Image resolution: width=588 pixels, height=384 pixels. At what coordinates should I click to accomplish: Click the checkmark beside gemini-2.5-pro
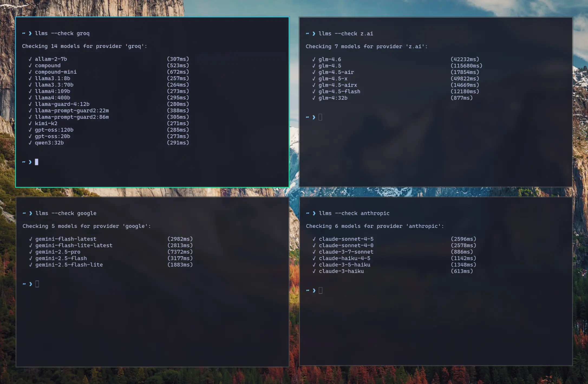[x=31, y=252]
